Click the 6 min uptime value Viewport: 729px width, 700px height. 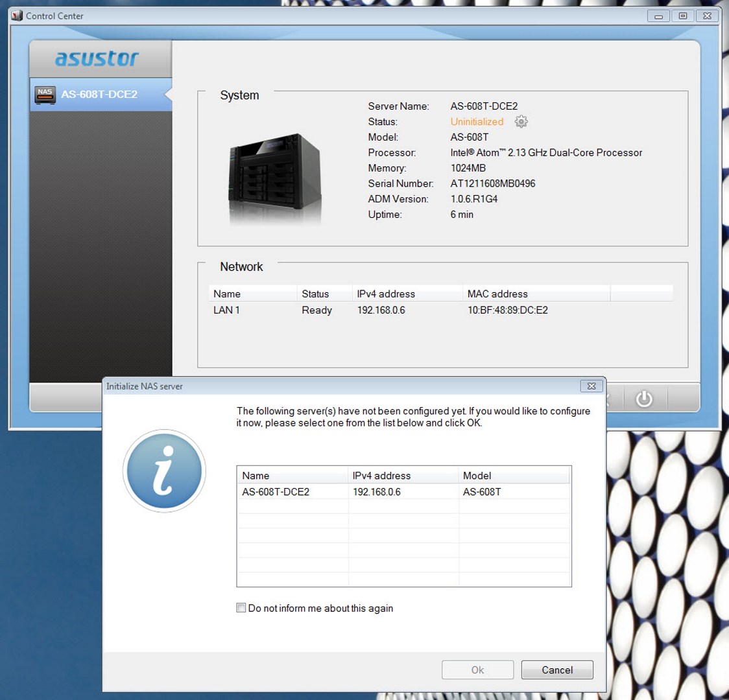click(x=462, y=214)
